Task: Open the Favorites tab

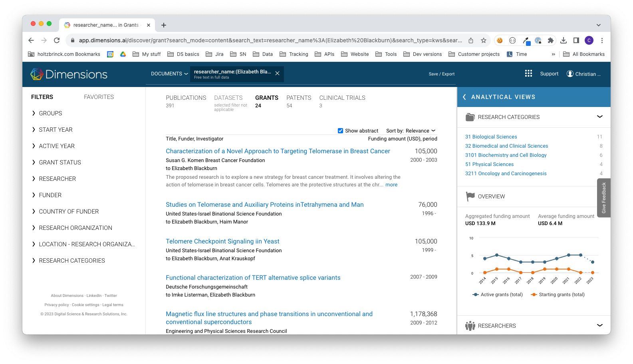Action: coord(99,97)
